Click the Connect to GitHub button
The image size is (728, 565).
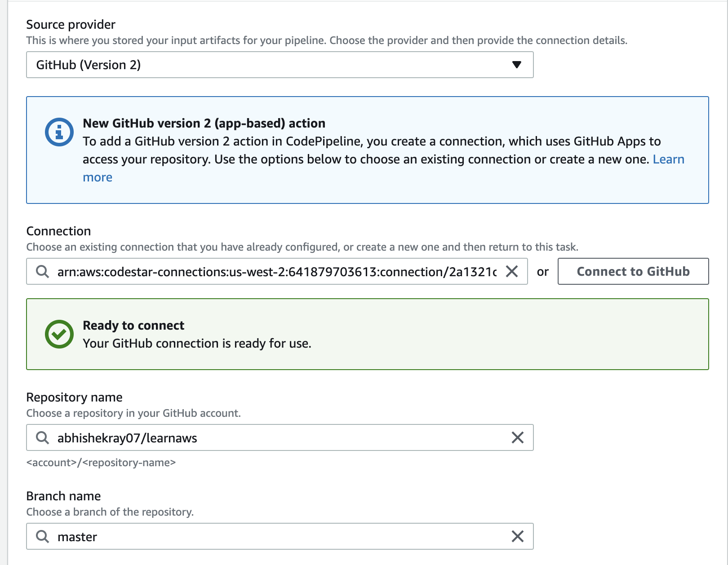click(633, 271)
